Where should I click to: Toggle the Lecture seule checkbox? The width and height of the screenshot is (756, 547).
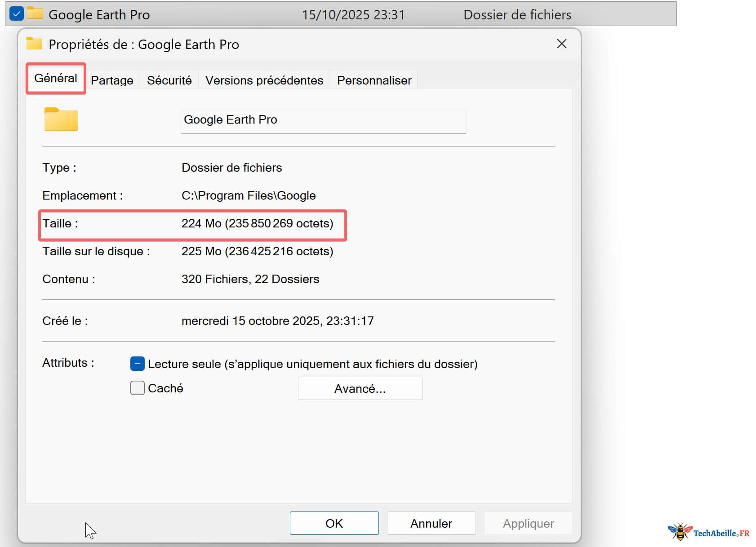tap(138, 364)
